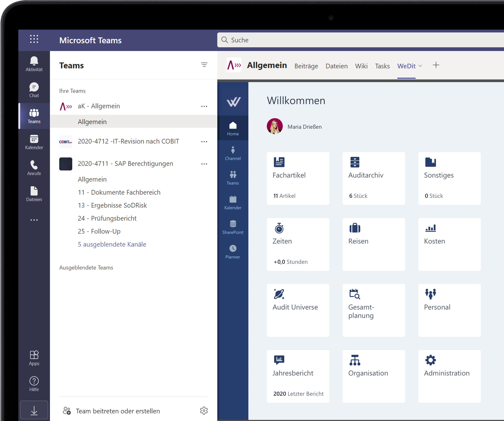The width and height of the screenshot is (504, 421).
Task: Expand the Ausgeblendete Teams section
Action: [86, 267]
